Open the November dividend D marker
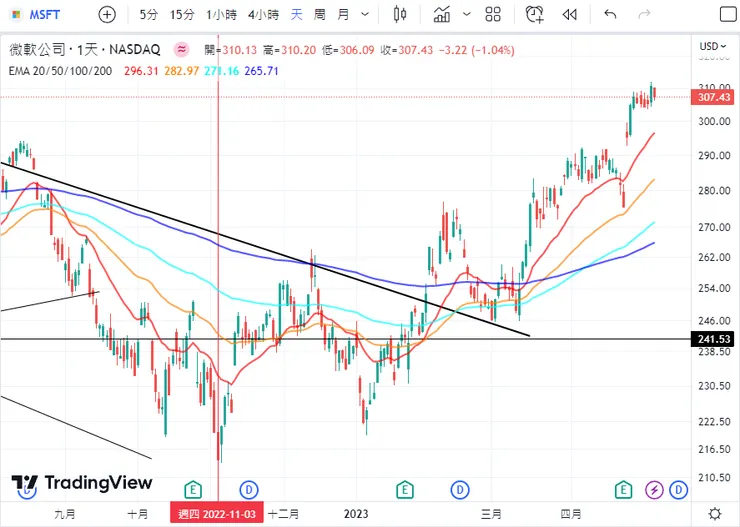 click(x=249, y=490)
